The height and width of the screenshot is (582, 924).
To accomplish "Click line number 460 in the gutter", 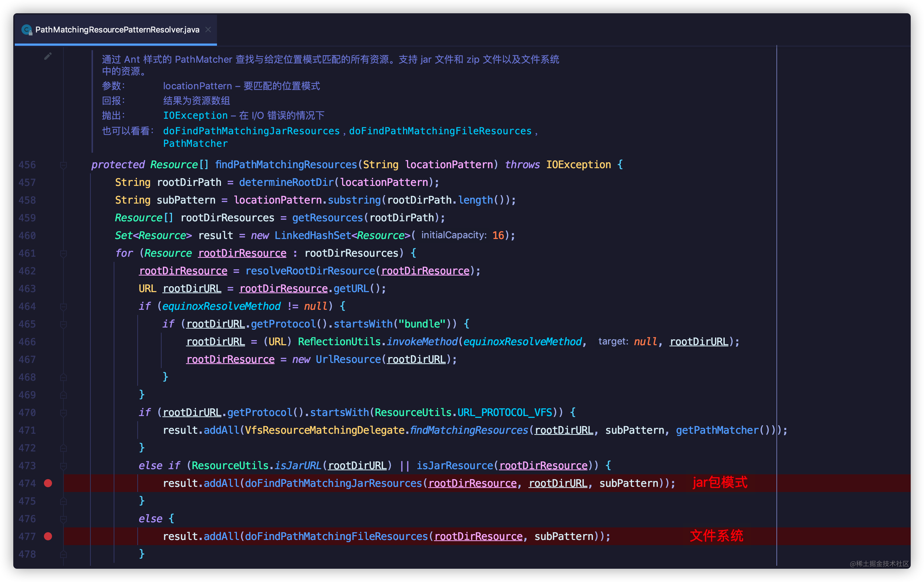I will (x=27, y=235).
